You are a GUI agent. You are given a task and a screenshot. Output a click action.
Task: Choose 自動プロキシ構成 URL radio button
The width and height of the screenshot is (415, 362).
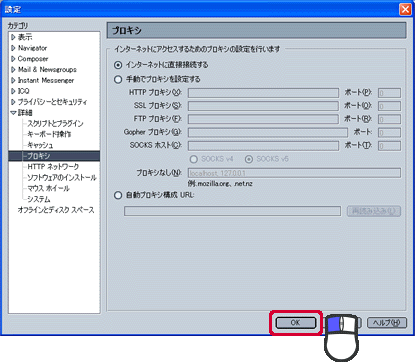click(x=118, y=195)
